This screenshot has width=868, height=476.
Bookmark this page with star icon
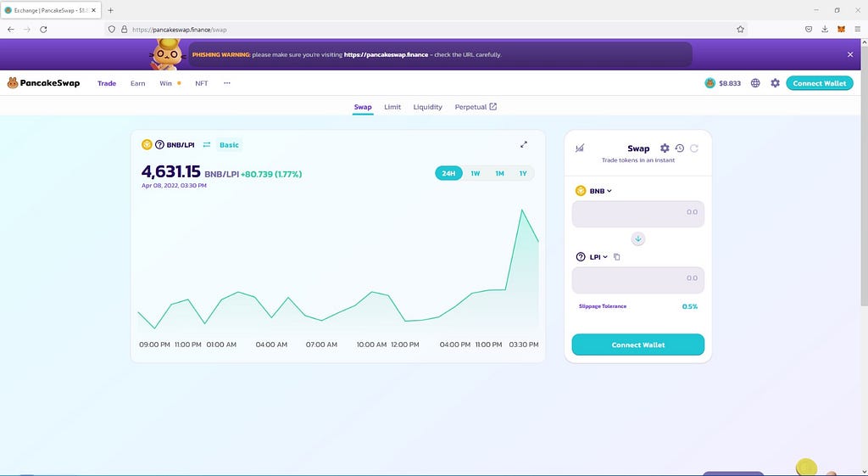[740, 30]
